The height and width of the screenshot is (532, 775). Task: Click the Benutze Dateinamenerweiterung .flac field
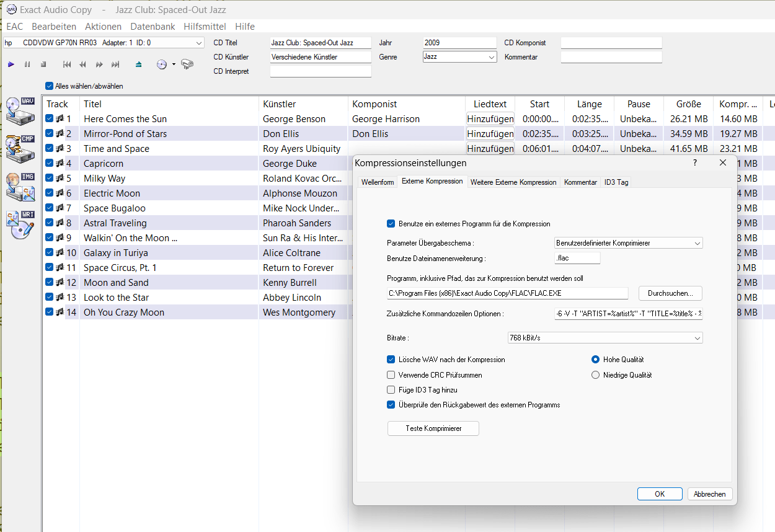tap(577, 258)
